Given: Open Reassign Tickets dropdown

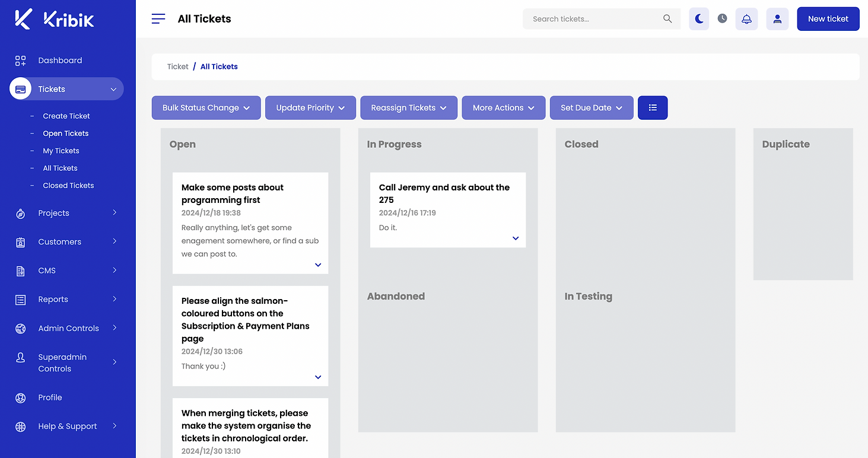Looking at the screenshot, I should tap(409, 107).
